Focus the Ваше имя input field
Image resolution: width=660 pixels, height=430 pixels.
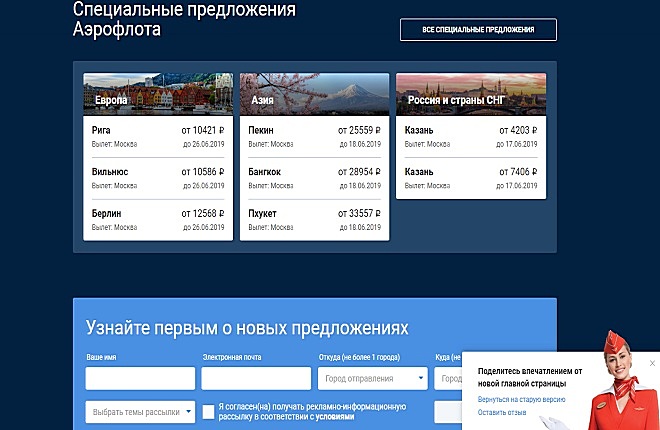click(x=140, y=378)
